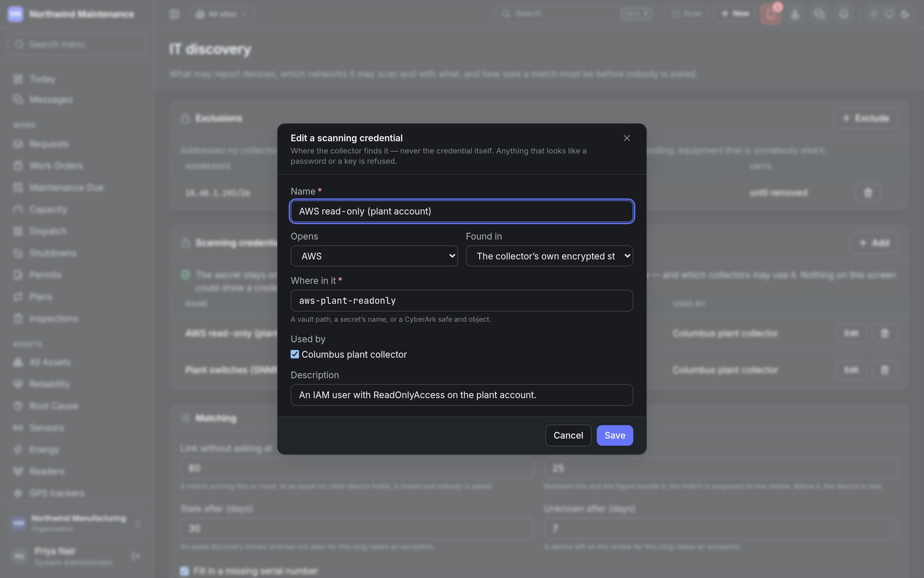The image size is (924, 578).
Task: Click the Scan button in top bar
Action: [687, 14]
